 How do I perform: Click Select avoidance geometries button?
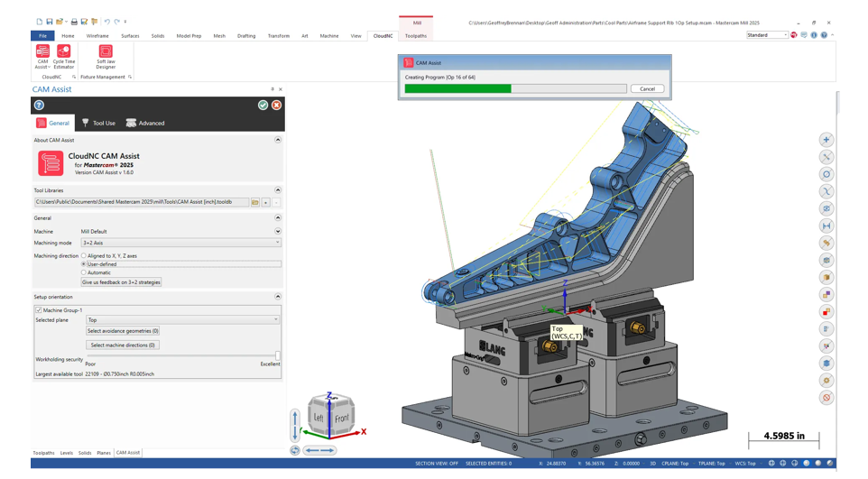(x=123, y=332)
